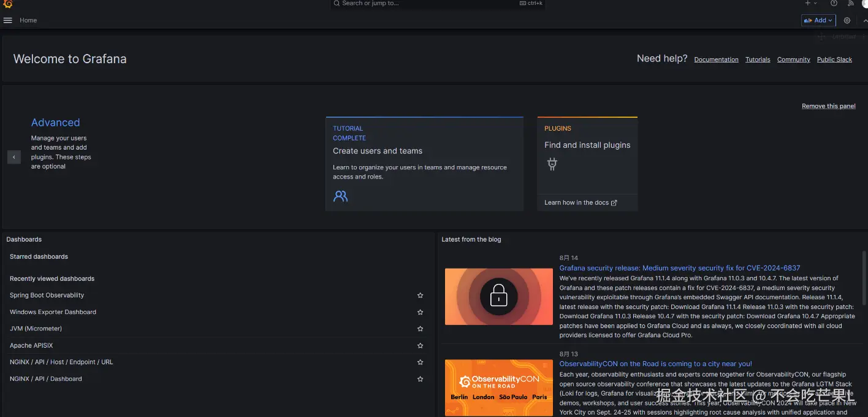Click the users and teams icon
868x417 pixels.
point(340,196)
